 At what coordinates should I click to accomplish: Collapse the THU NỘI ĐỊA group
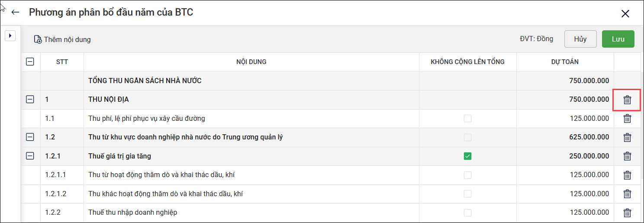[x=30, y=100]
